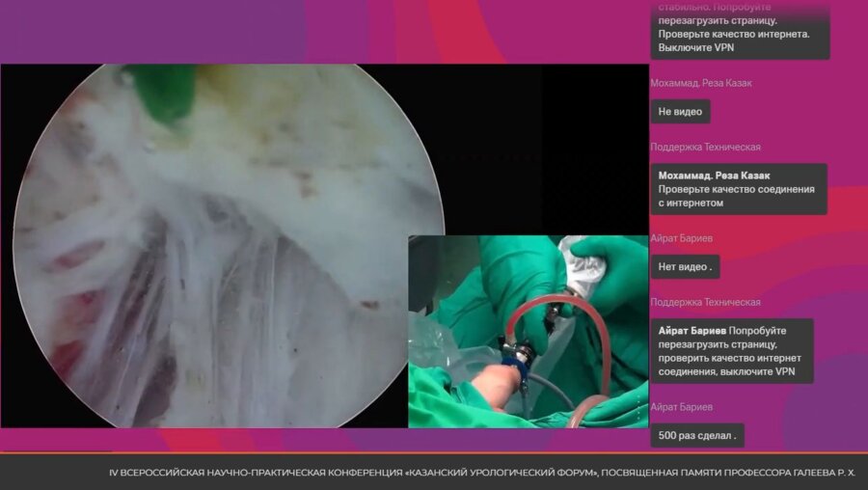Click bold quoted name "Мохаммад. Реза Казак"
The height and width of the screenshot is (490, 868).
[720, 176]
